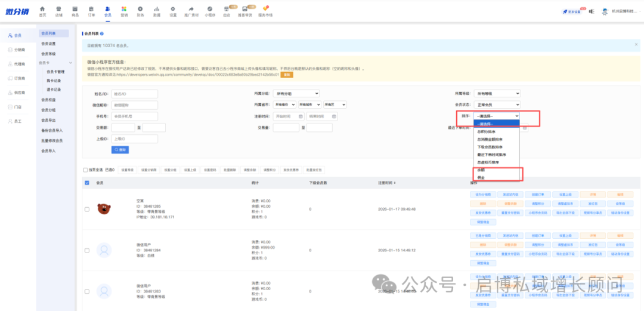Tick the 当页全选 checkbox

click(x=85, y=170)
